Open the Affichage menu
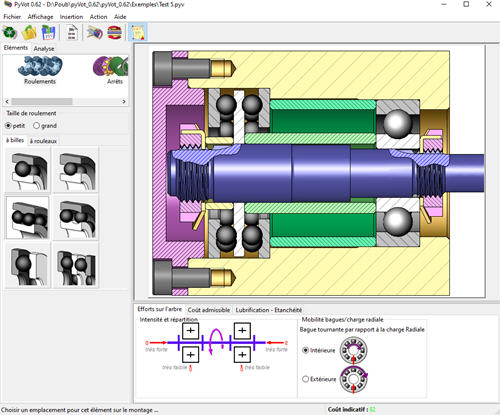 pyautogui.click(x=40, y=17)
